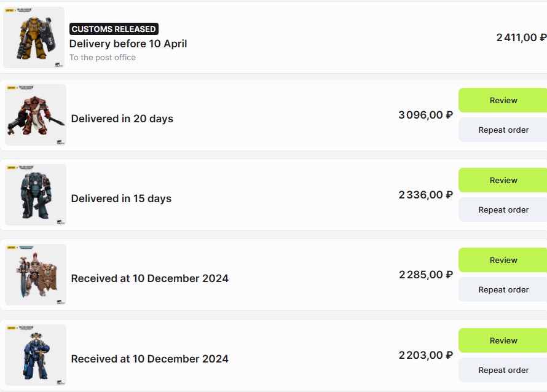Screen dimensions: 547x392
Task: Open the 'Delivered in 15 days' order
Action: click(x=121, y=198)
